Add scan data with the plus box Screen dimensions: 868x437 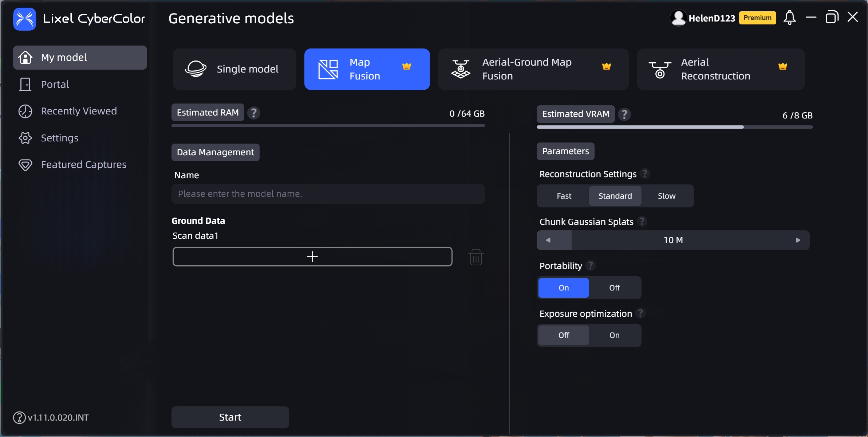[x=312, y=257]
